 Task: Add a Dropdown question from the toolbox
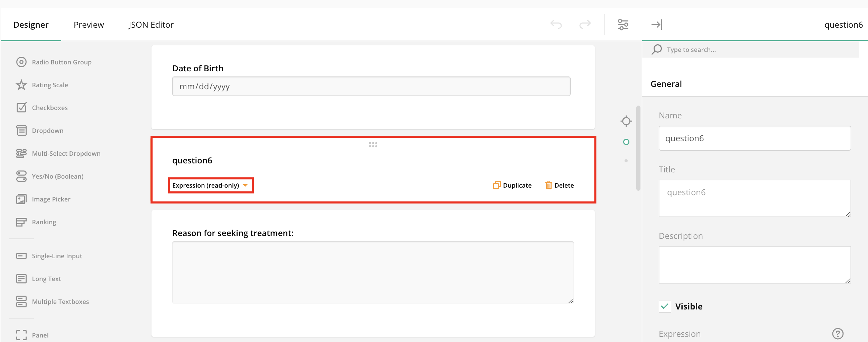[x=47, y=131]
